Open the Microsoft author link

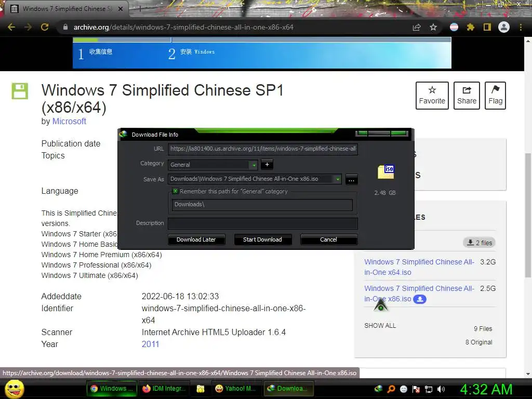click(x=69, y=122)
